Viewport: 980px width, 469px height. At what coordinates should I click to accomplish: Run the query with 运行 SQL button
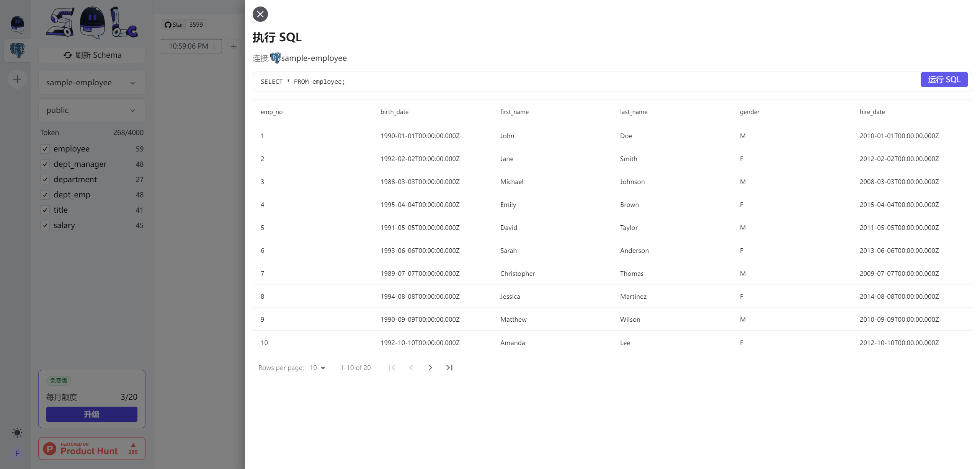(944, 80)
